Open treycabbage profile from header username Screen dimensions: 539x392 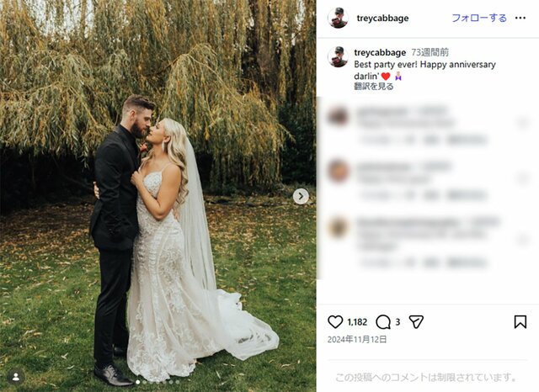[x=382, y=18]
